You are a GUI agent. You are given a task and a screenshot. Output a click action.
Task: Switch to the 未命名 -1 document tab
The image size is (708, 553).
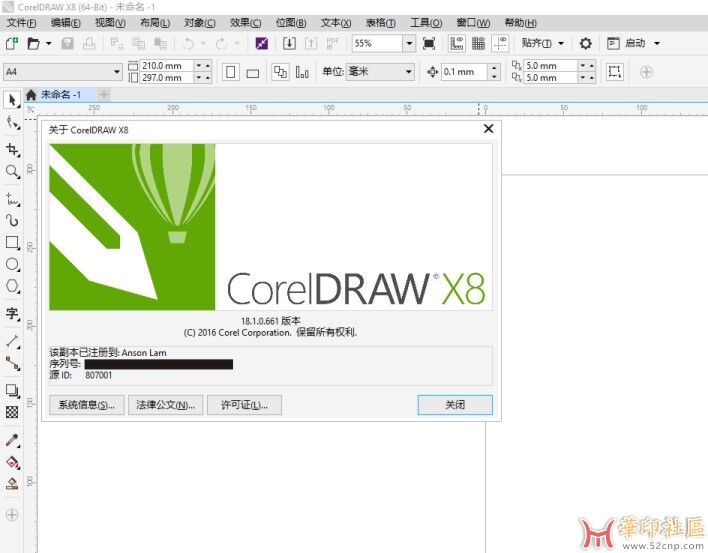(61, 94)
